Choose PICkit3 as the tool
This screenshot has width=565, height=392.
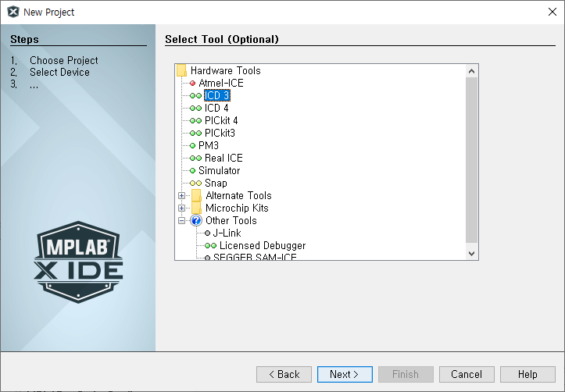220,134
